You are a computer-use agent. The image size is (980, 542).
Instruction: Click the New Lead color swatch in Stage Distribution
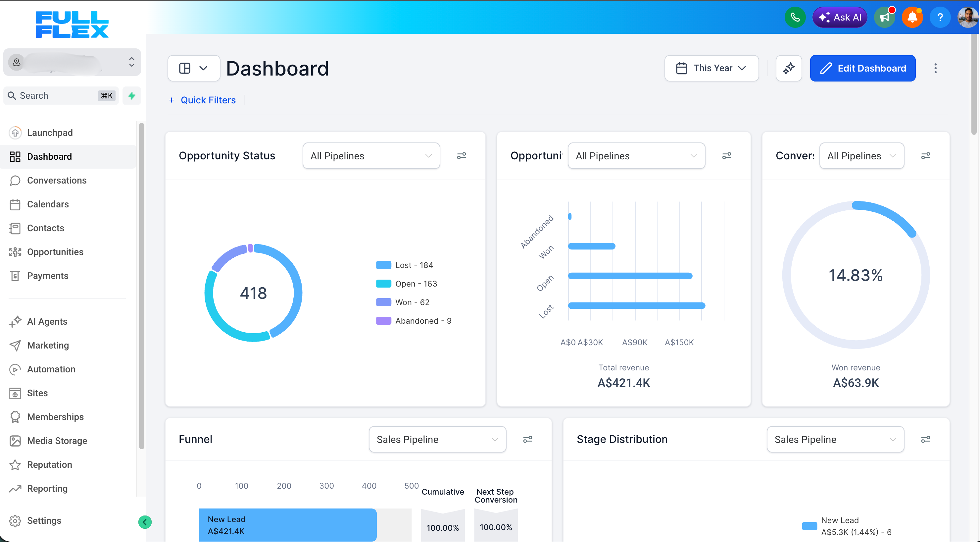click(x=810, y=526)
